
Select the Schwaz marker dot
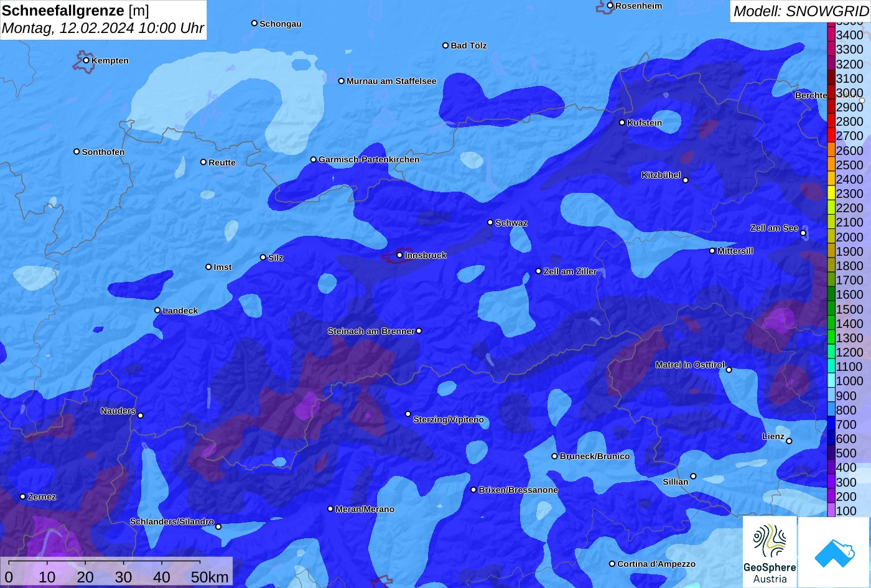[490, 222]
